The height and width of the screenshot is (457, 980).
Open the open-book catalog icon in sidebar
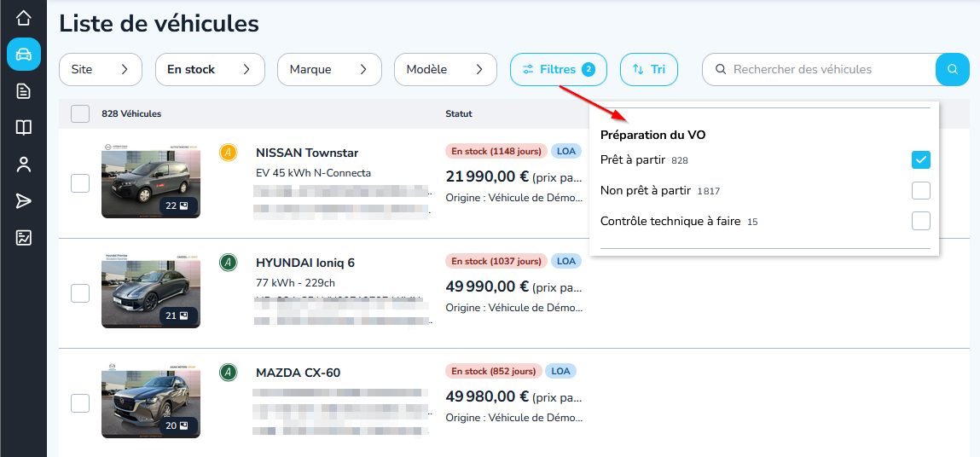click(23, 128)
